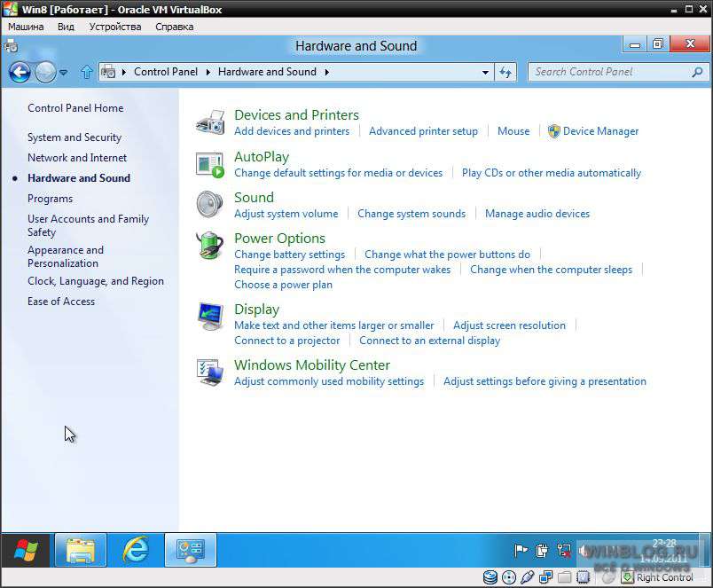
Task: Expand the chevron after Control Panel breadcrumb
Action: [x=208, y=72]
